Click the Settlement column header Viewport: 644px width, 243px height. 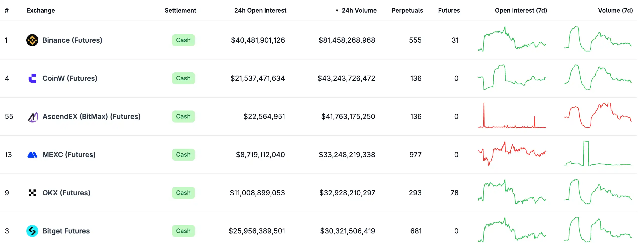tap(180, 11)
